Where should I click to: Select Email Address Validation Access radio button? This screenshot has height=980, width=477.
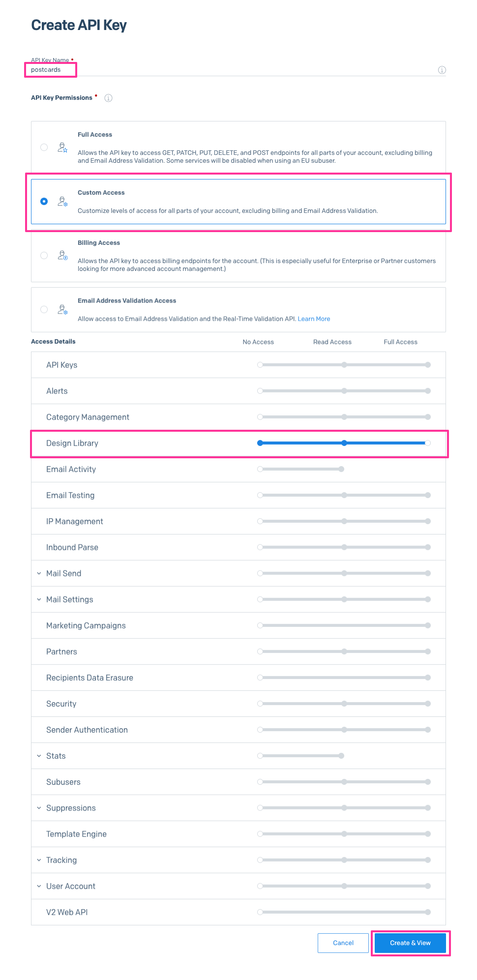[x=44, y=309]
